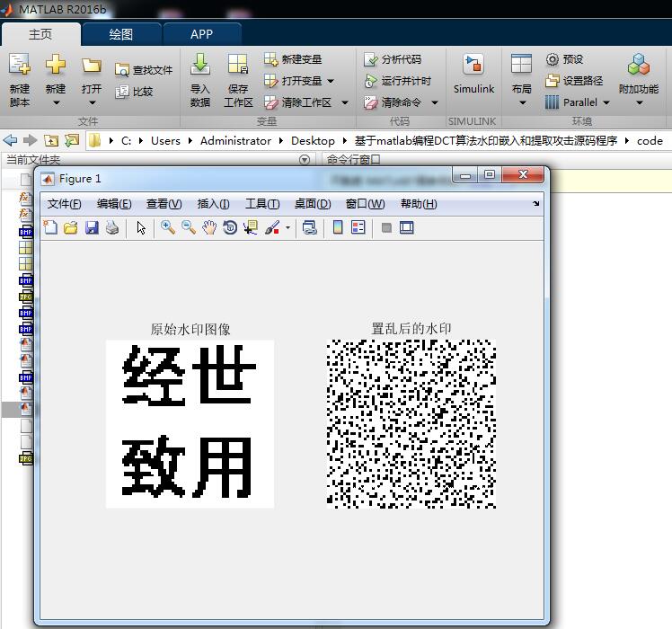Click New Figure icon in Figure 1 toolbar
This screenshot has width=672, height=629.
point(50,227)
